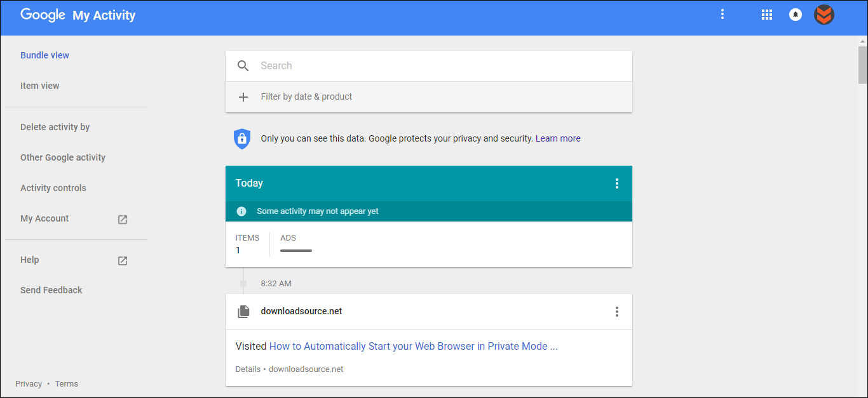The height and width of the screenshot is (398, 868).
Task: Click the blue privacy shield icon
Action: click(242, 138)
